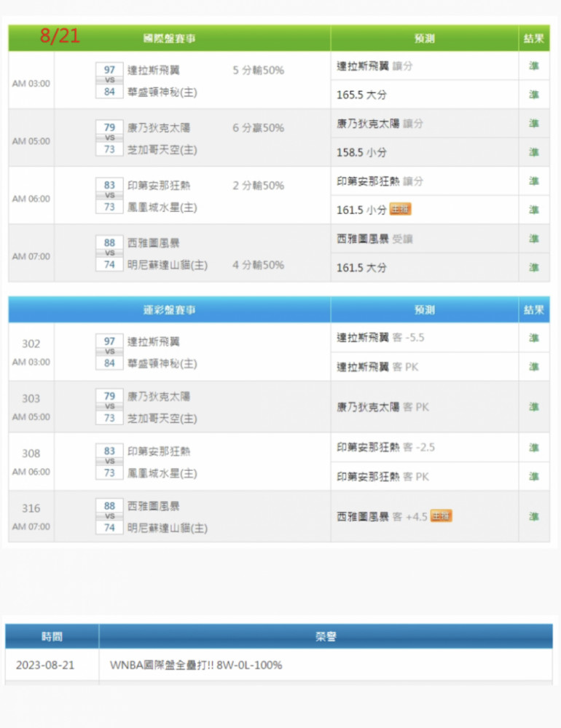561x728 pixels.
Task: Click the 榮譽 column header
Action: [x=326, y=636]
